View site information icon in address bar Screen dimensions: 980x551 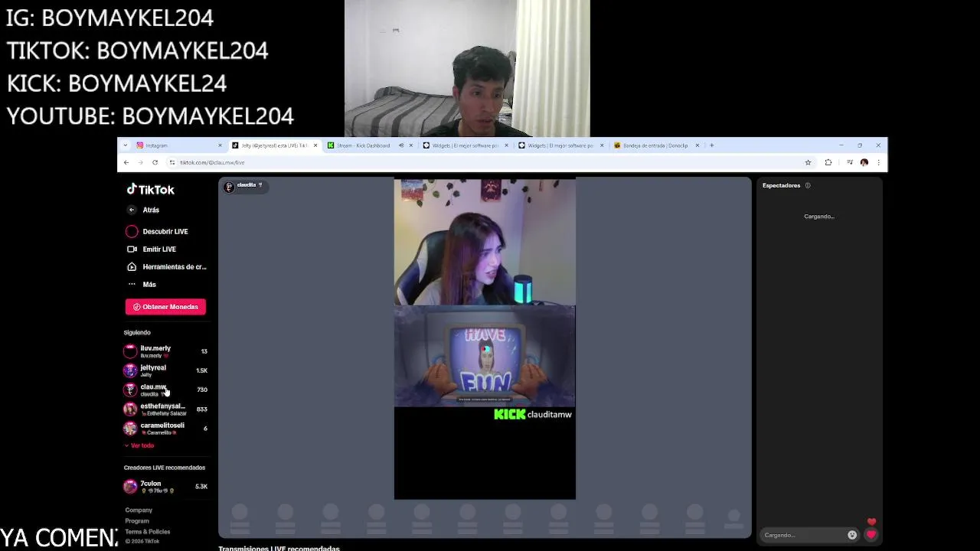click(172, 162)
